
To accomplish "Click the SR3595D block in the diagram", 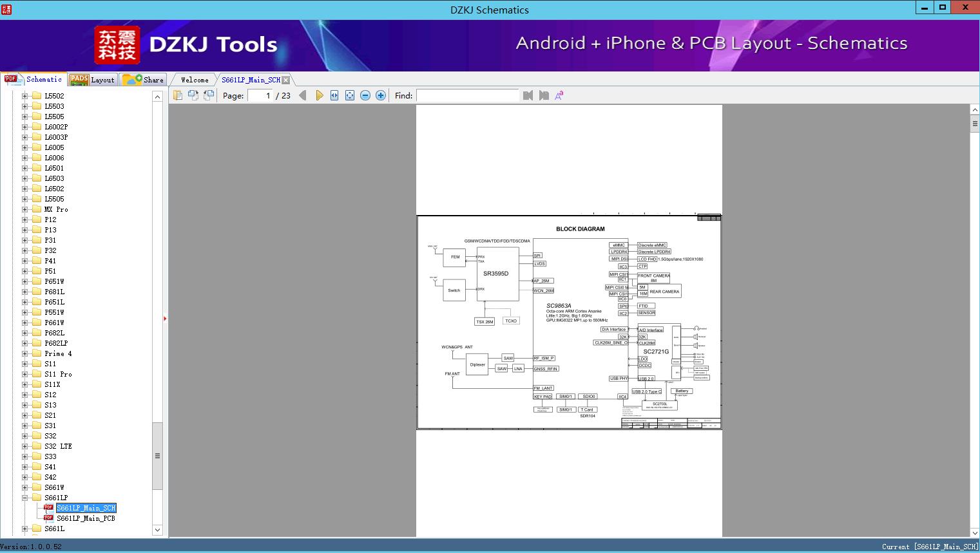I will pyautogui.click(x=497, y=274).
